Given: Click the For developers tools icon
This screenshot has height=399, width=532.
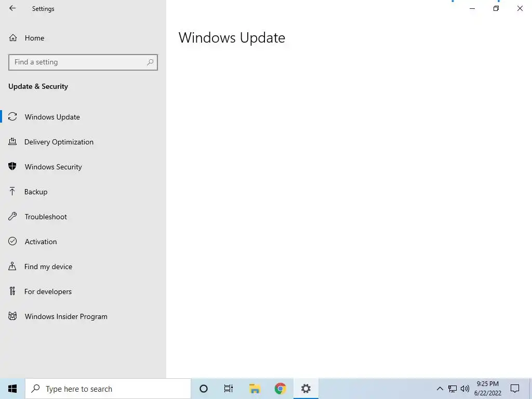Looking at the screenshot, I should [12, 291].
